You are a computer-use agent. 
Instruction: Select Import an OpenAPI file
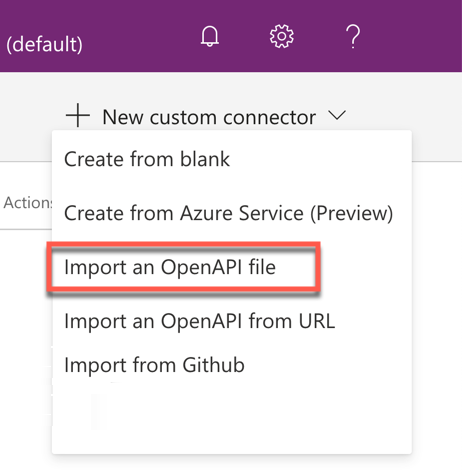[170, 267]
